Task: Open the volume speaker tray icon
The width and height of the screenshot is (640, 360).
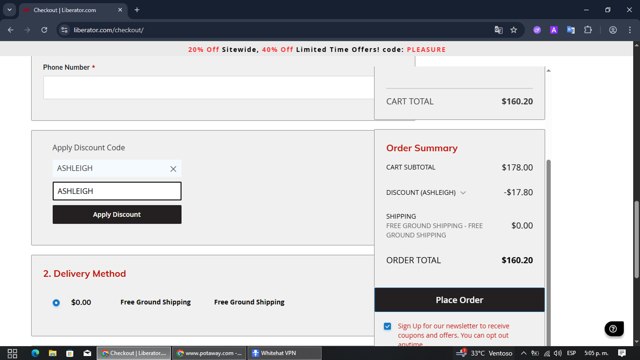Action: [558, 353]
